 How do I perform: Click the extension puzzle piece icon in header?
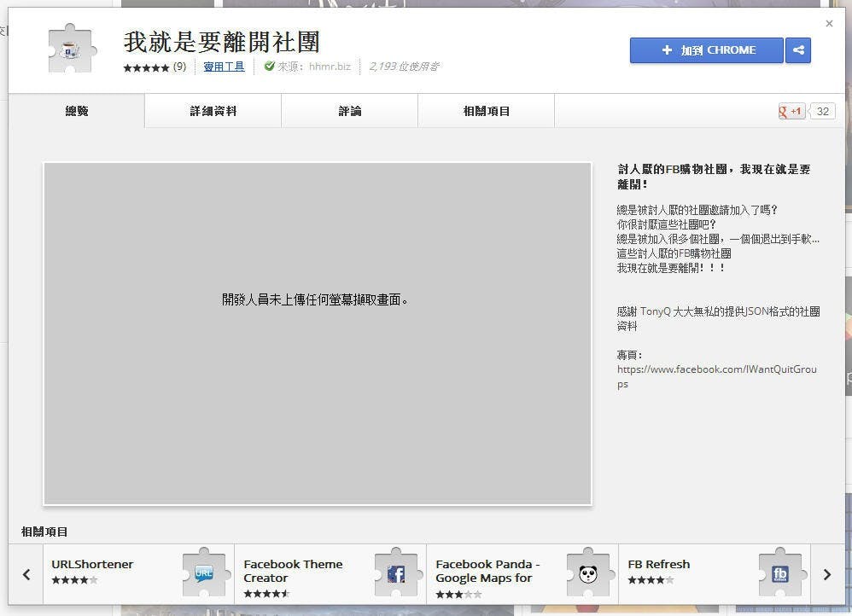click(73, 49)
